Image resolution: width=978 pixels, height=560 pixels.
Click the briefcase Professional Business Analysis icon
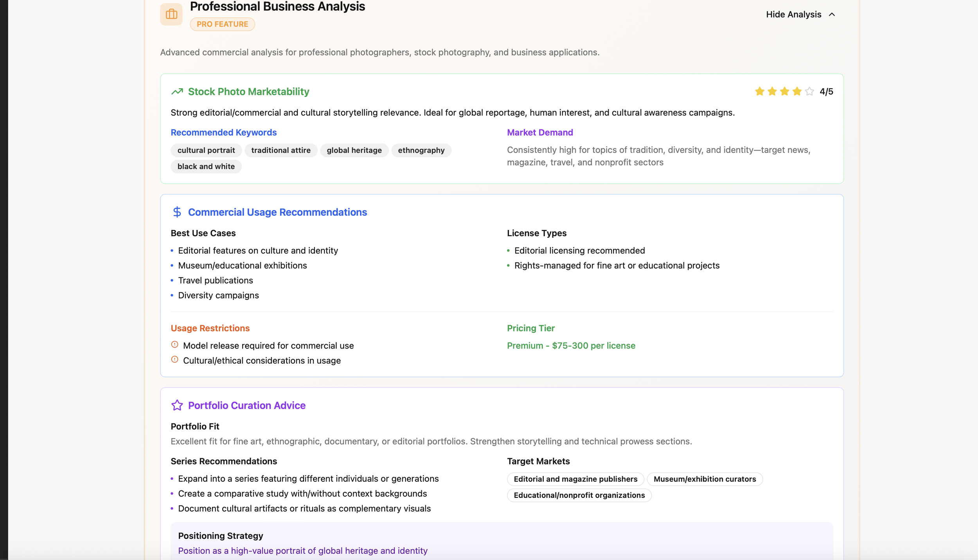click(171, 14)
